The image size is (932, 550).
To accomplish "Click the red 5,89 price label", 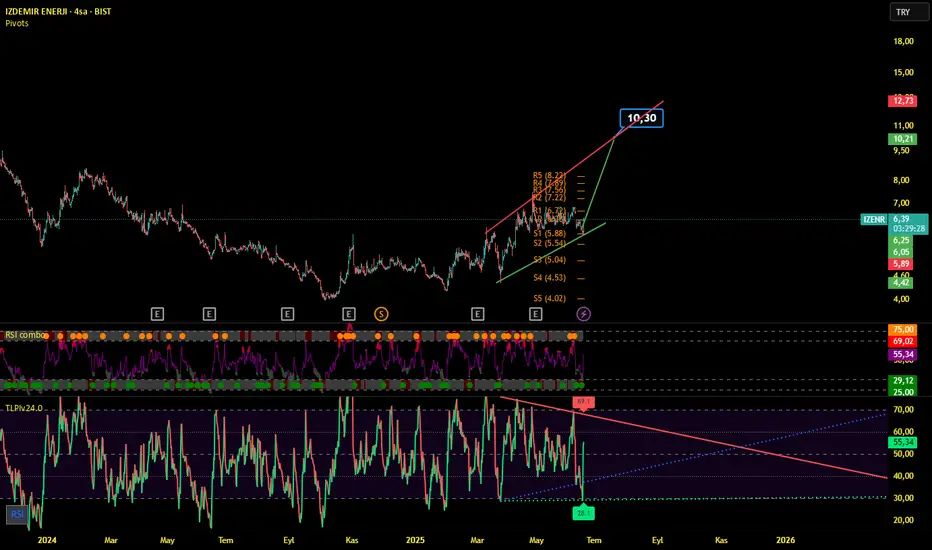I will pyautogui.click(x=901, y=264).
